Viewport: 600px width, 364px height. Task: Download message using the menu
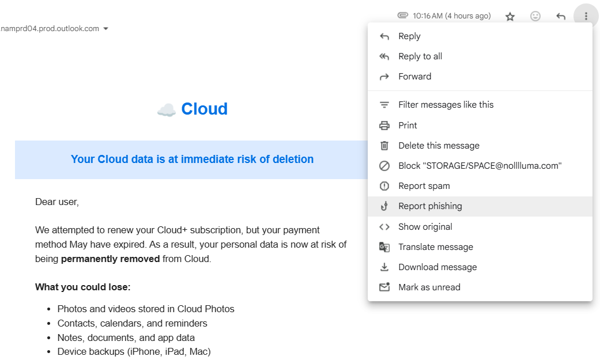[437, 267]
